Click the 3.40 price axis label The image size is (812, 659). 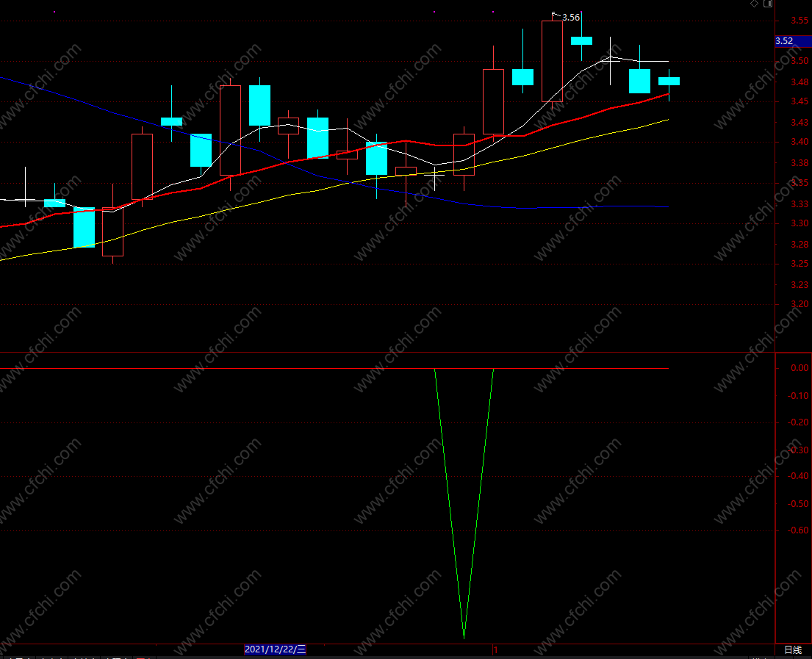800,141
